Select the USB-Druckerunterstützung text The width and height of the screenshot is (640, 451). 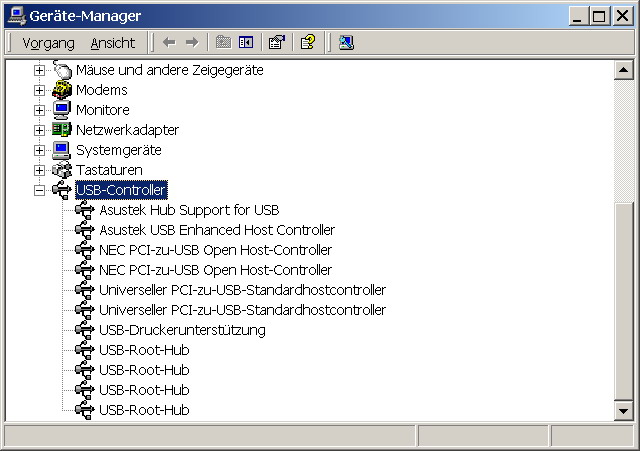(182, 330)
